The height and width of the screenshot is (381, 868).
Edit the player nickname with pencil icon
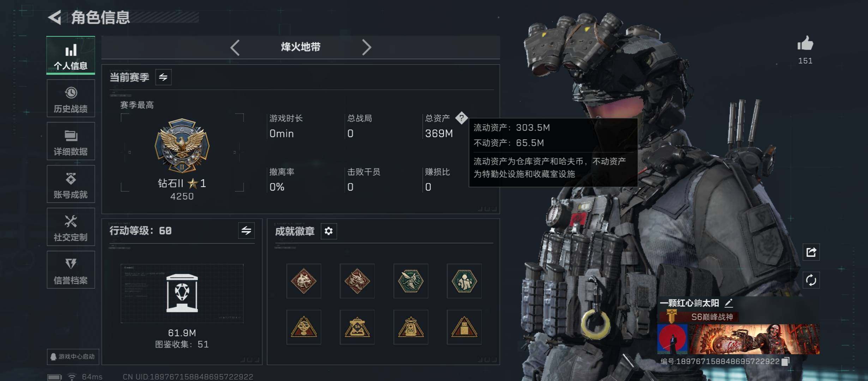[729, 303]
